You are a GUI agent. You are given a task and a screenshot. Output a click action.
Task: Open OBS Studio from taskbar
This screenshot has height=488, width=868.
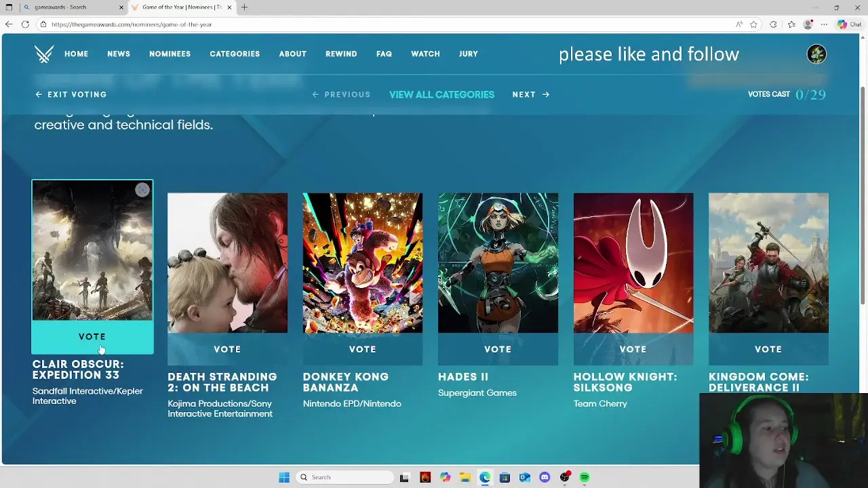564,477
